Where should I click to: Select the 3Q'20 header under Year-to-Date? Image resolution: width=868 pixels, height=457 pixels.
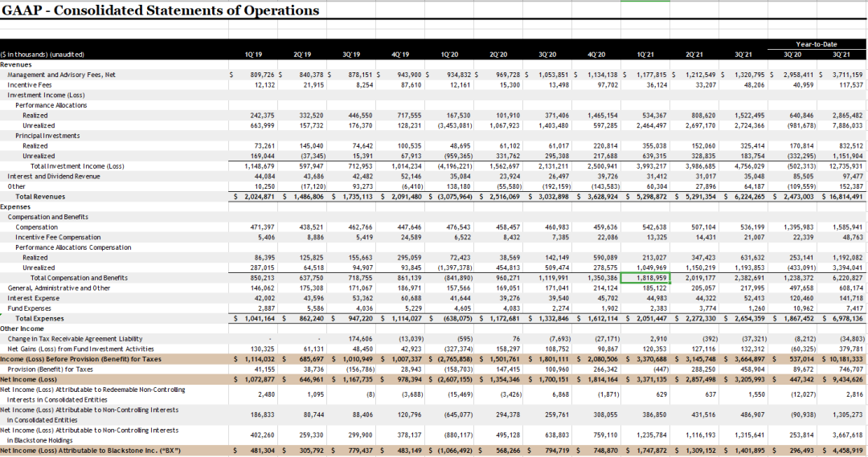[x=792, y=55]
